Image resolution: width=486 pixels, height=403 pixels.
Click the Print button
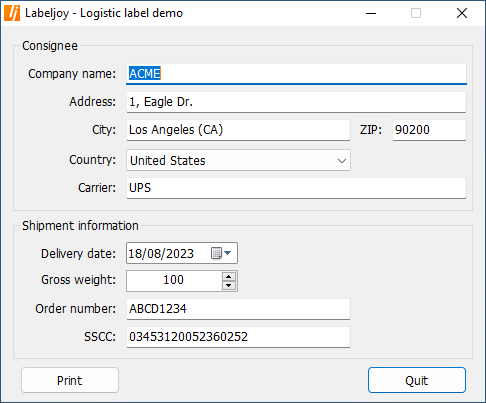click(70, 380)
